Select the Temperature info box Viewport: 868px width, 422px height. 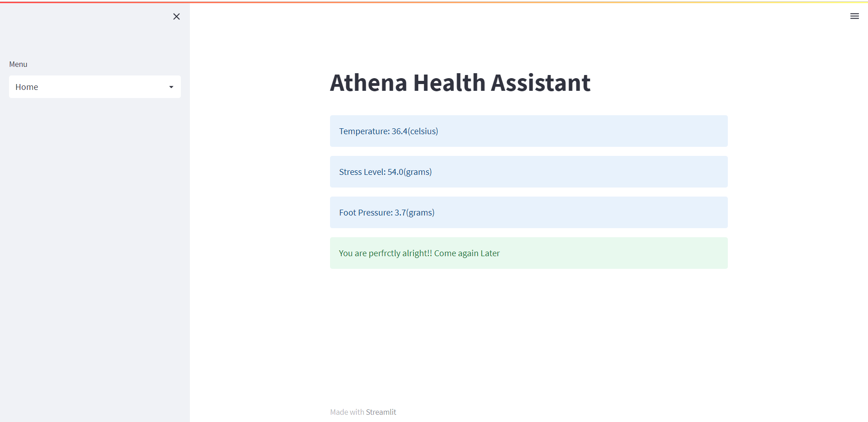[x=528, y=131]
